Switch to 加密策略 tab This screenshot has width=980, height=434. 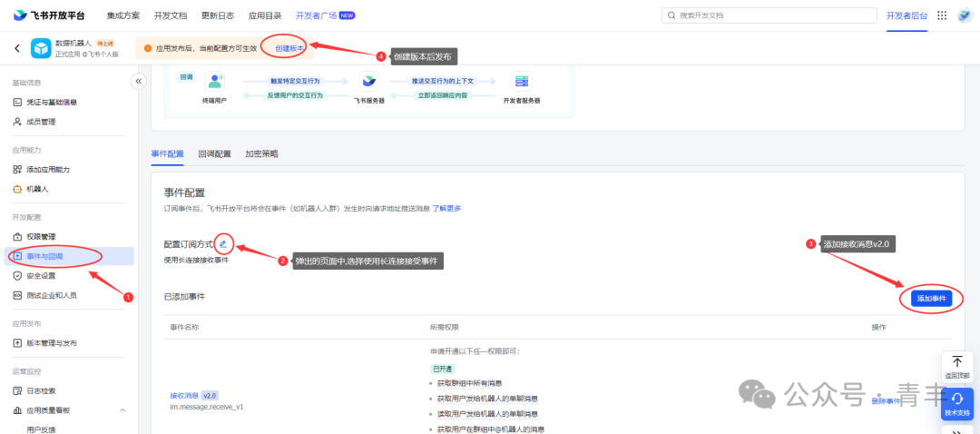tap(262, 153)
